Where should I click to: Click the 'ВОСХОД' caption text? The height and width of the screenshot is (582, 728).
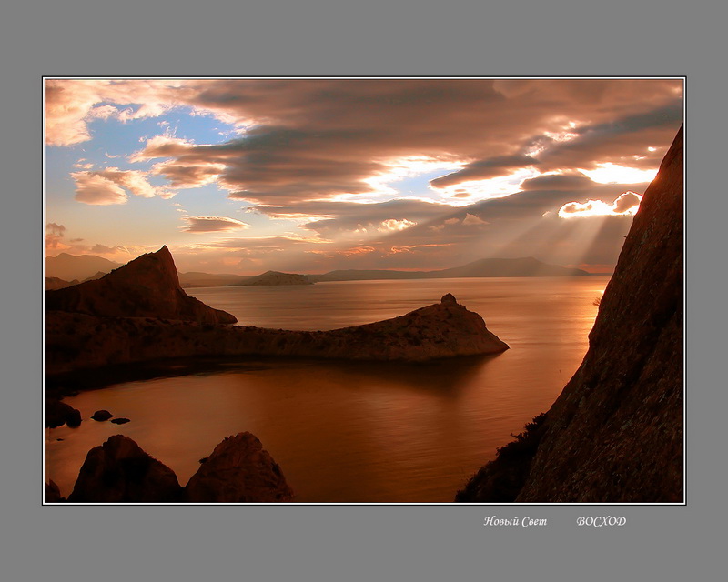tap(601, 521)
